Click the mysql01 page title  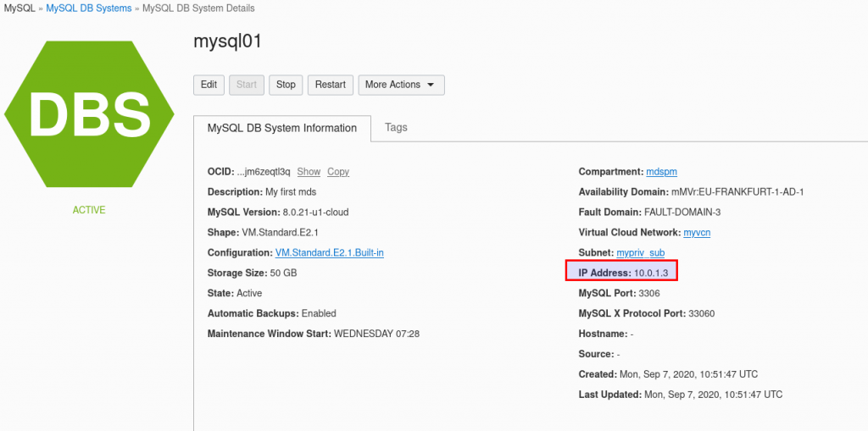[227, 42]
